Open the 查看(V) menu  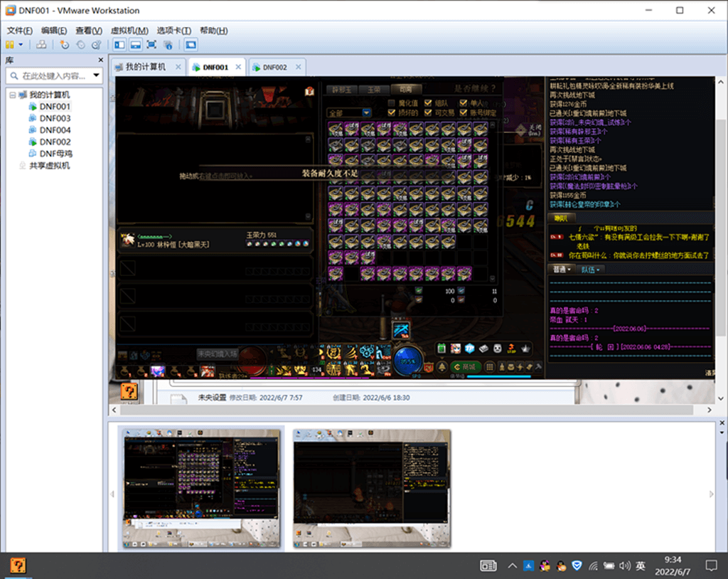pos(89,31)
